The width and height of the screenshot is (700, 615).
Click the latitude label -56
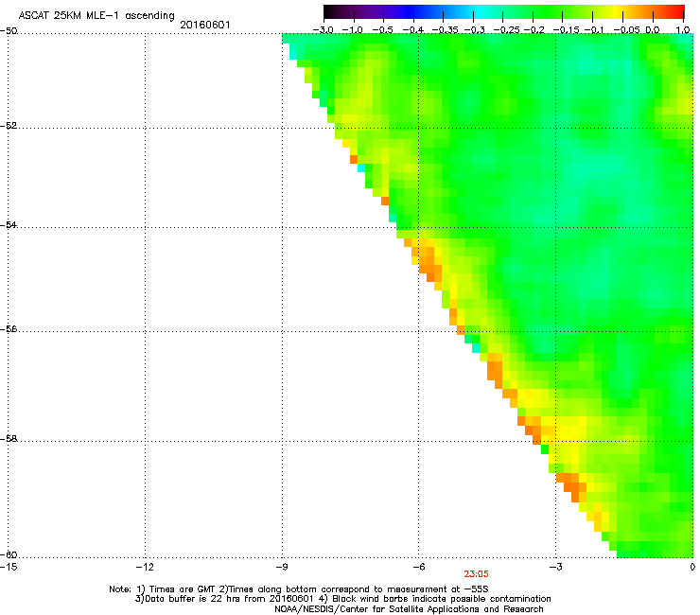(9, 328)
